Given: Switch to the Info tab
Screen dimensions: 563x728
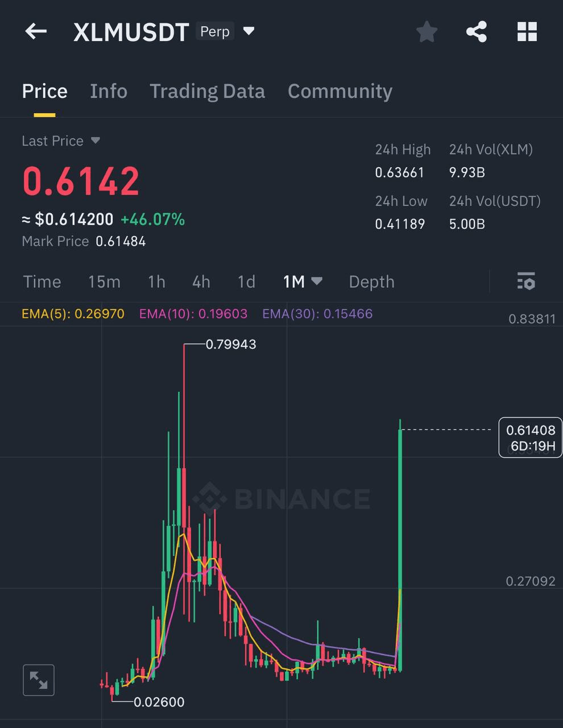Looking at the screenshot, I should [x=109, y=91].
